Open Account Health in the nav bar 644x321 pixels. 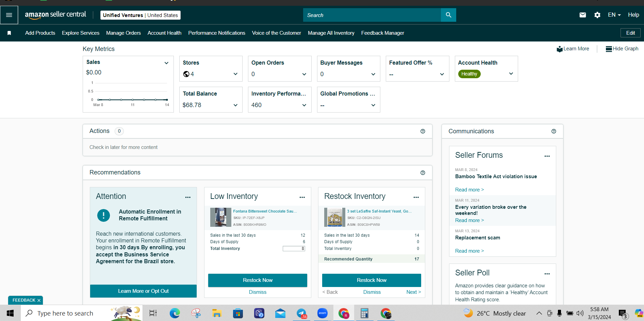[x=164, y=33]
